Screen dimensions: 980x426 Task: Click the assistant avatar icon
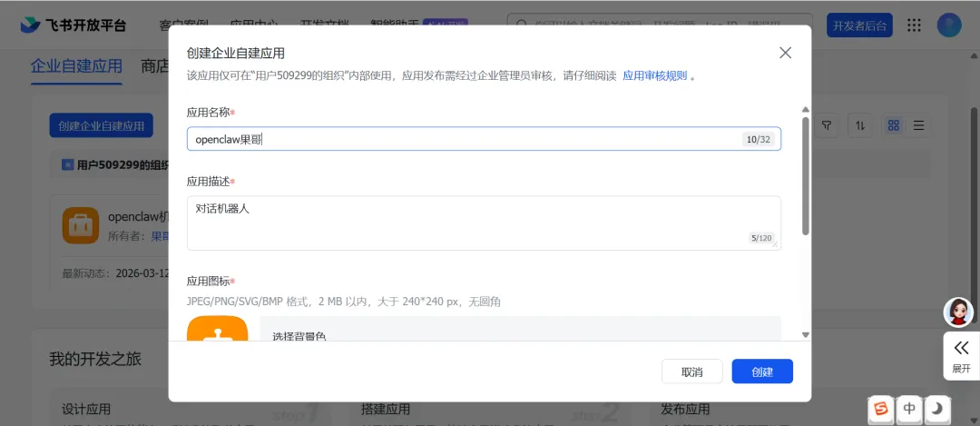(958, 312)
